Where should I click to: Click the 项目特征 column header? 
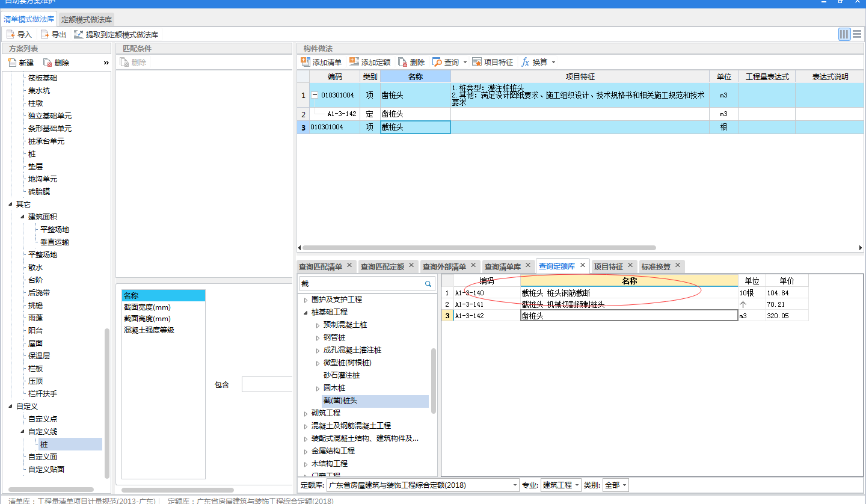point(580,76)
